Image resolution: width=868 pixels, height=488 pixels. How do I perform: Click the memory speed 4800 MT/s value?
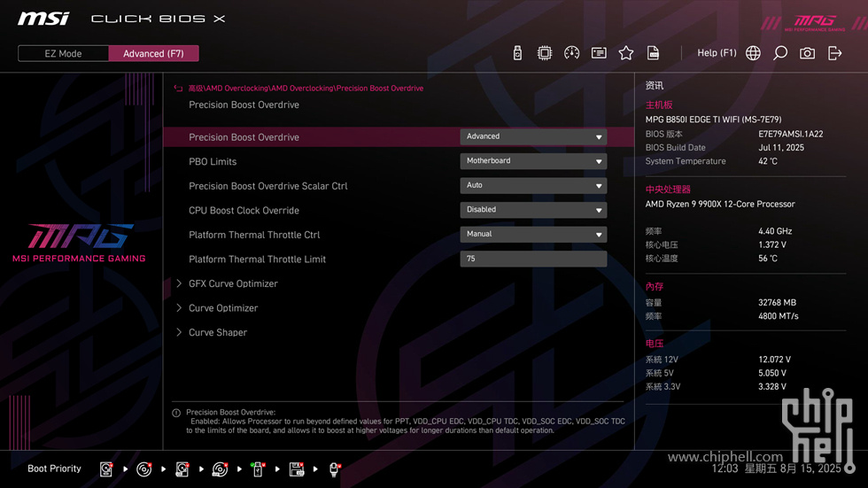pos(779,316)
